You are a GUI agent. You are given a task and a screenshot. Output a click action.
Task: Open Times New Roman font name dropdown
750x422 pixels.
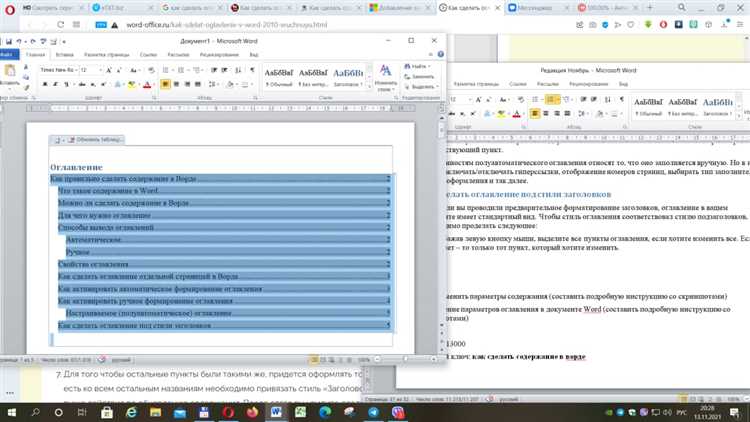click(x=76, y=70)
